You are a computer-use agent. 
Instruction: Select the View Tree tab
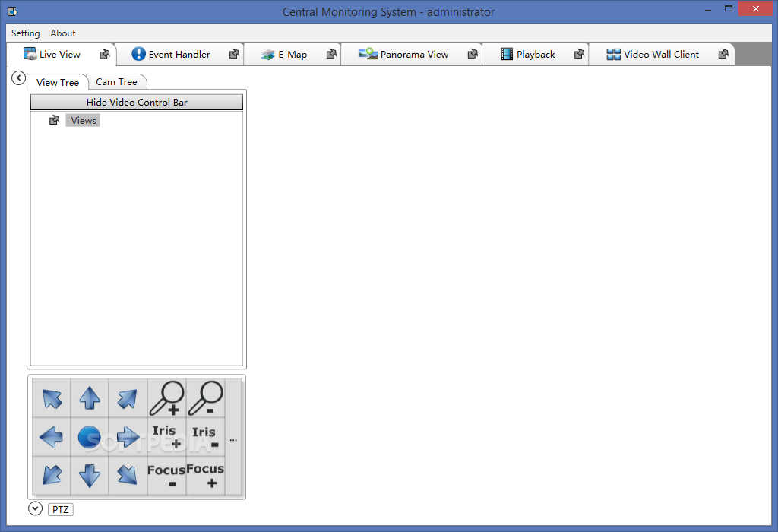[58, 82]
